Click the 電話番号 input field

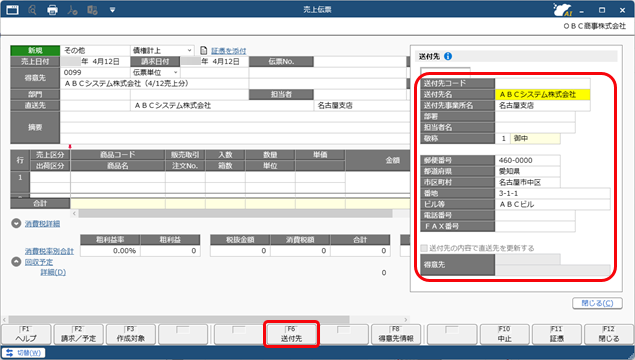click(535, 215)
